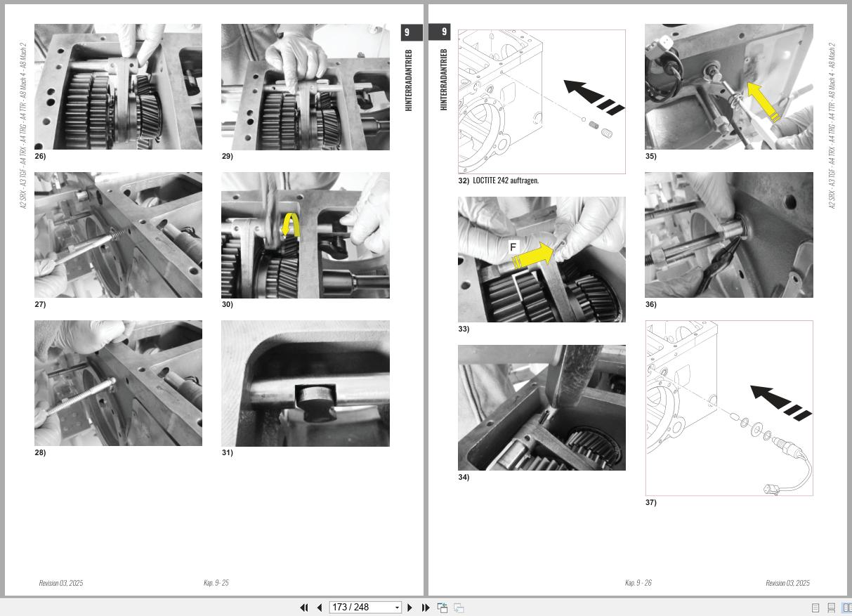Click the left page chapter 9 tab
The width and height of the screenshot is (852, 616).
click(x=412, y=32)
